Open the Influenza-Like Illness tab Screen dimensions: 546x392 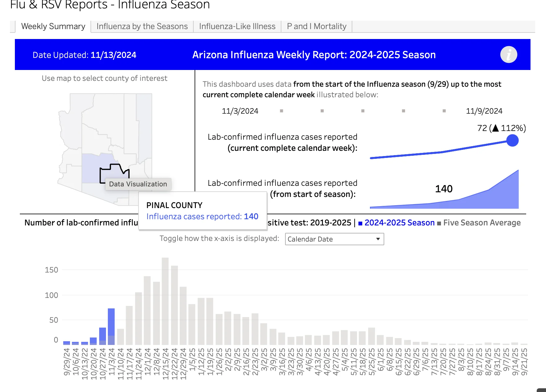click(237, 26)
